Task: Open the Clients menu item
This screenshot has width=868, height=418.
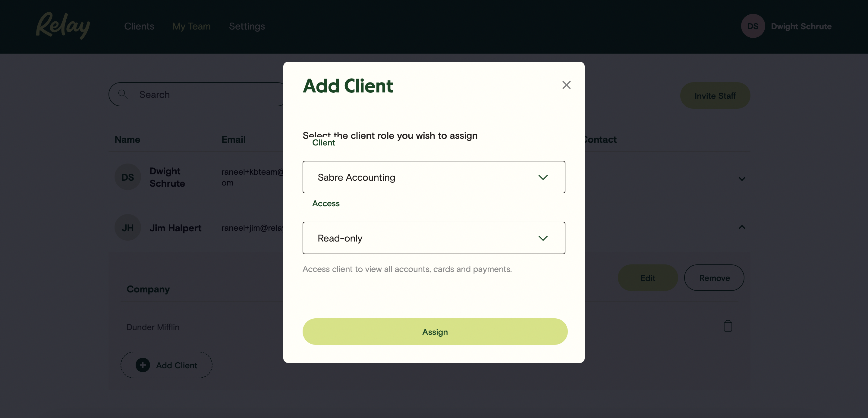Action: click(x=139, y=26)
